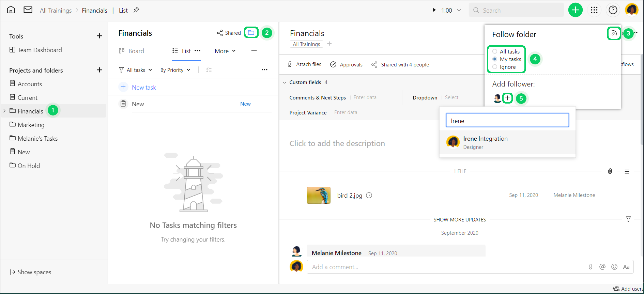Switch to the Board view tab

(x=132, y=51)
